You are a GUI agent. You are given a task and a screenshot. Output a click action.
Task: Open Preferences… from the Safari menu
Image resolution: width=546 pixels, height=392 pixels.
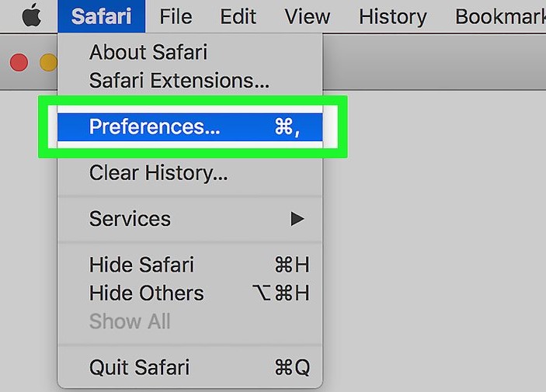(x=155, y=127)
